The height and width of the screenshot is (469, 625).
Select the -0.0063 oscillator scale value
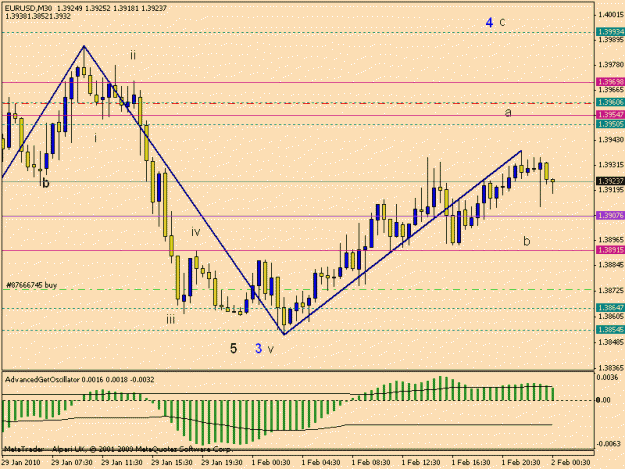(608, 443)
